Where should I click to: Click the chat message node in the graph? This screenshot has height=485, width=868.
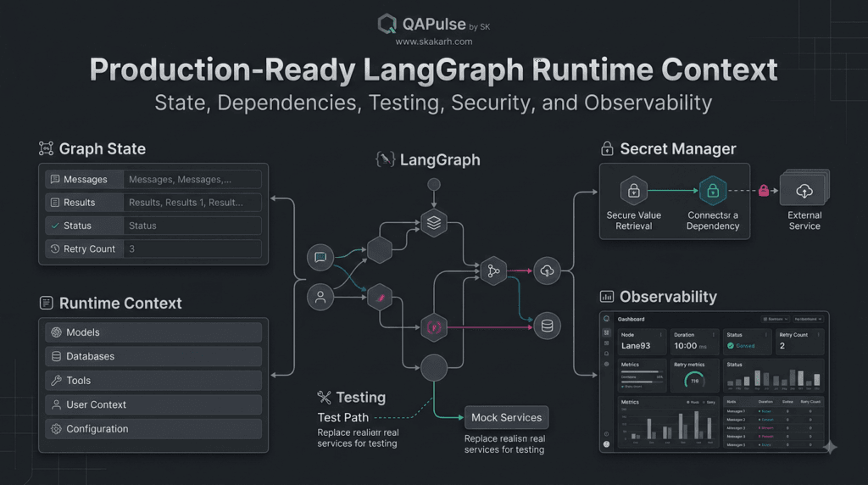click(320, 257)
